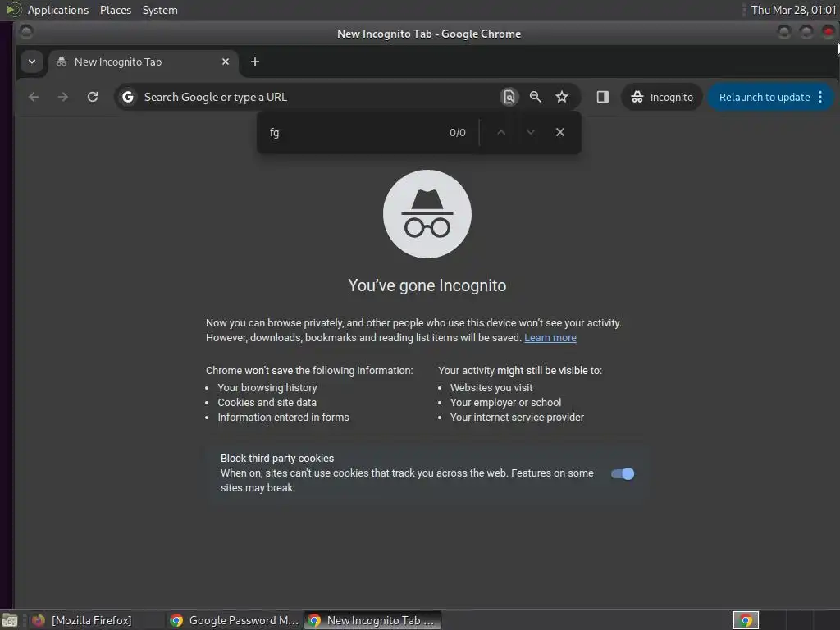Go to next find result arrow
The image size is (840, 630).
point(531,132)
